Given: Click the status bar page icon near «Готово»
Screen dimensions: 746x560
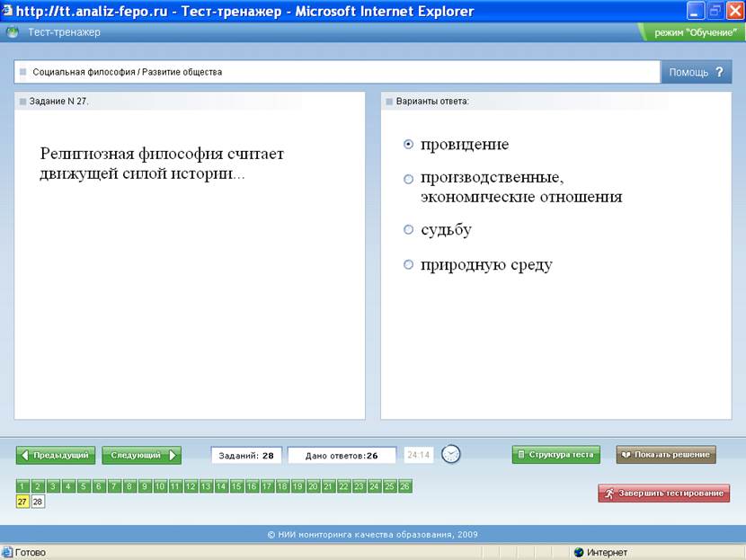Looking at the screenshot, I should [6, 553].
